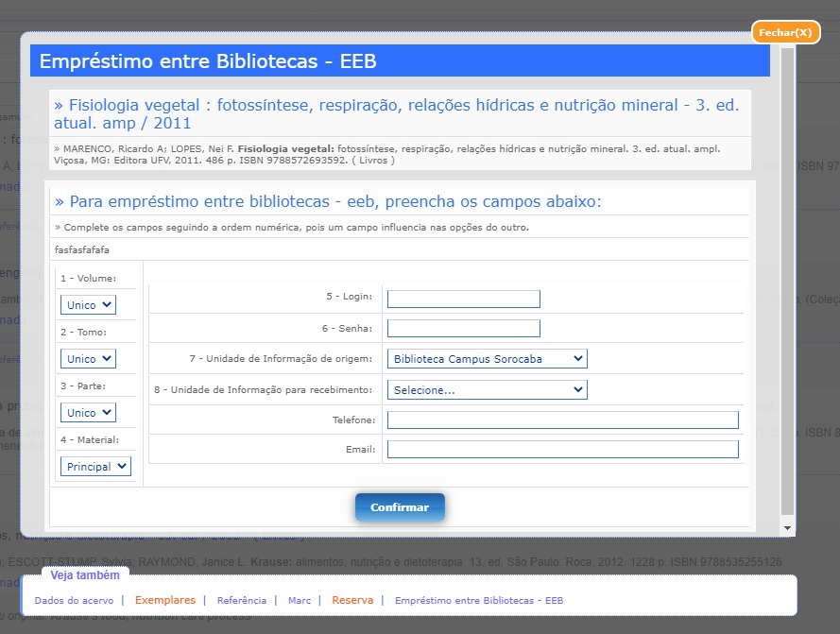Open the Volume dropdown
This screenshot has width=840, height=634.
pyautogui.click(x=88, y=305)
